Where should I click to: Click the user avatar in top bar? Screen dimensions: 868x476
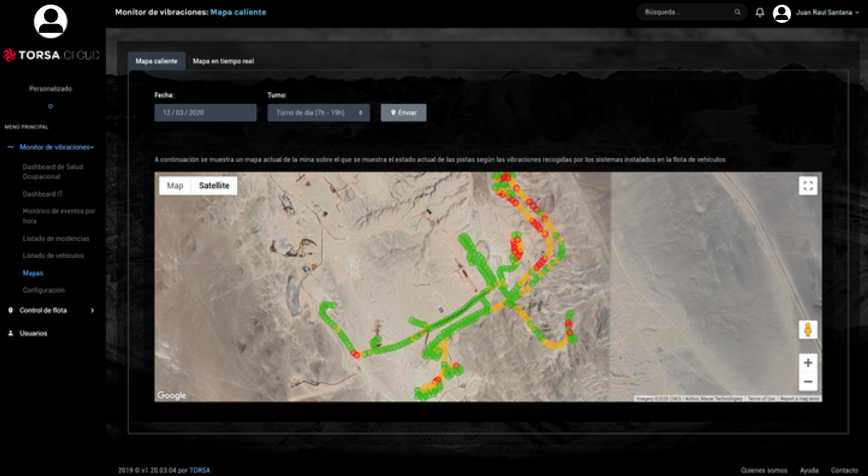coord(782,13)
